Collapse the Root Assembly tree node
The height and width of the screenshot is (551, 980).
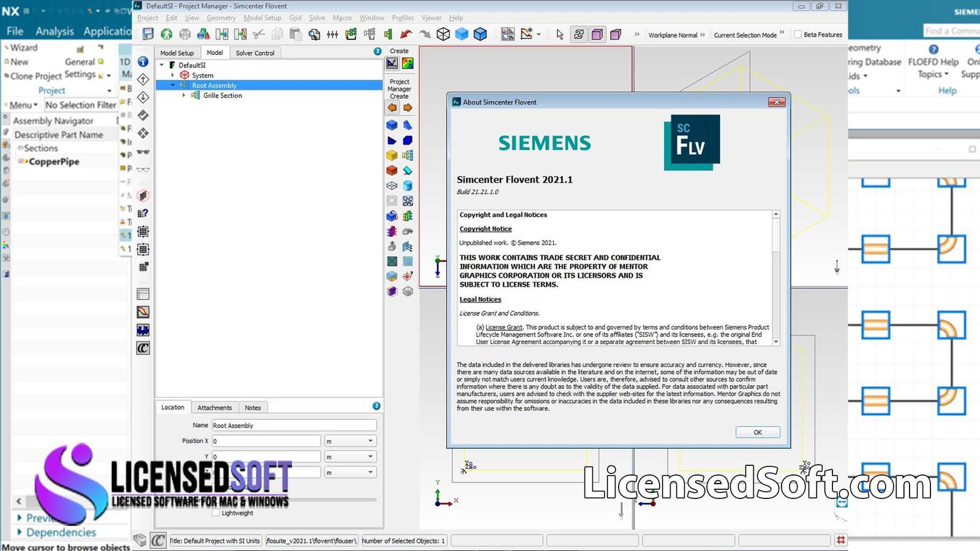click(x=173, y=85)
